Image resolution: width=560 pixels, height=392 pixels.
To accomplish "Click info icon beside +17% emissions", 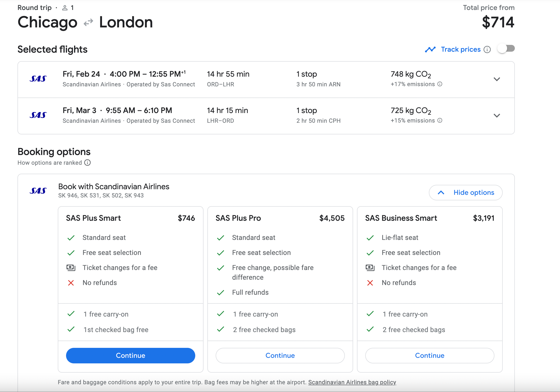I will [440, 84].
